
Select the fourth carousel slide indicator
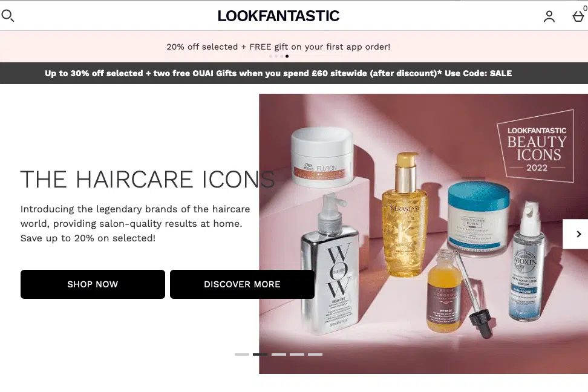tap(297, 354)
